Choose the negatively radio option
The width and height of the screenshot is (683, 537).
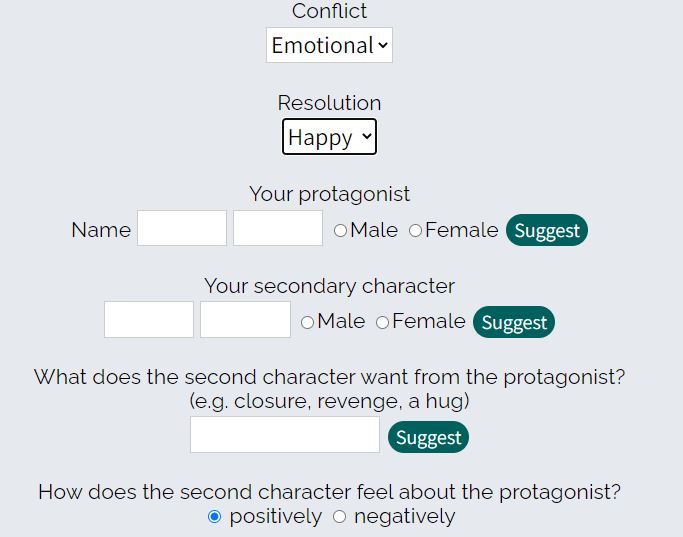[340, 517]
